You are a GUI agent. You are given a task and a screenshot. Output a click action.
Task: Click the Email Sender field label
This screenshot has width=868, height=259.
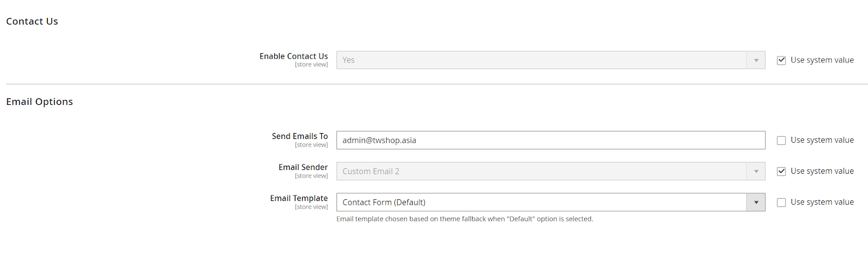coord(303,167)
